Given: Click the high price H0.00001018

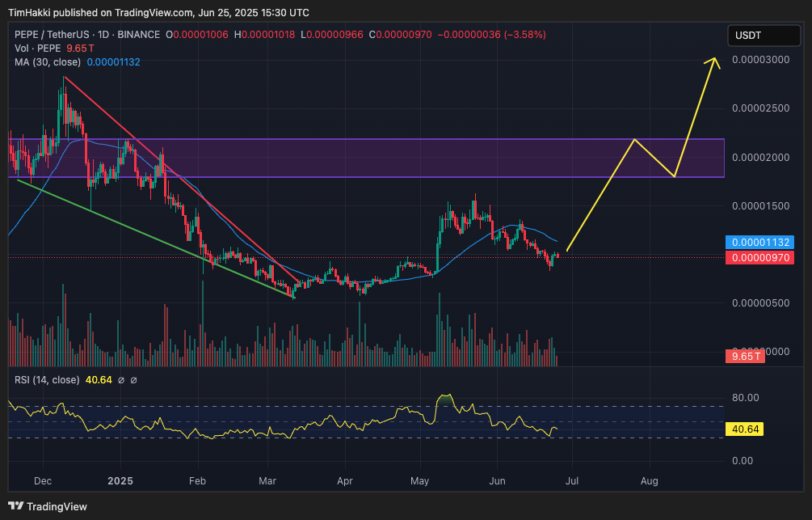Looking at the screenshot, I should tap(265, 35).
